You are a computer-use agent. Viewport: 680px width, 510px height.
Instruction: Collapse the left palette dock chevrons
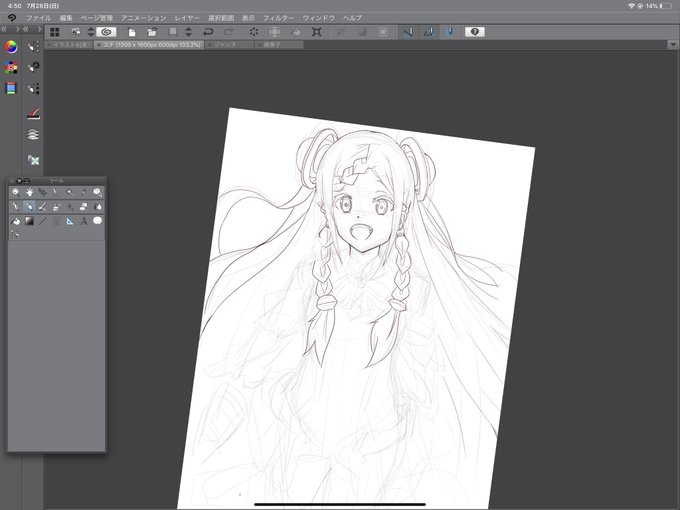[3, 29]
